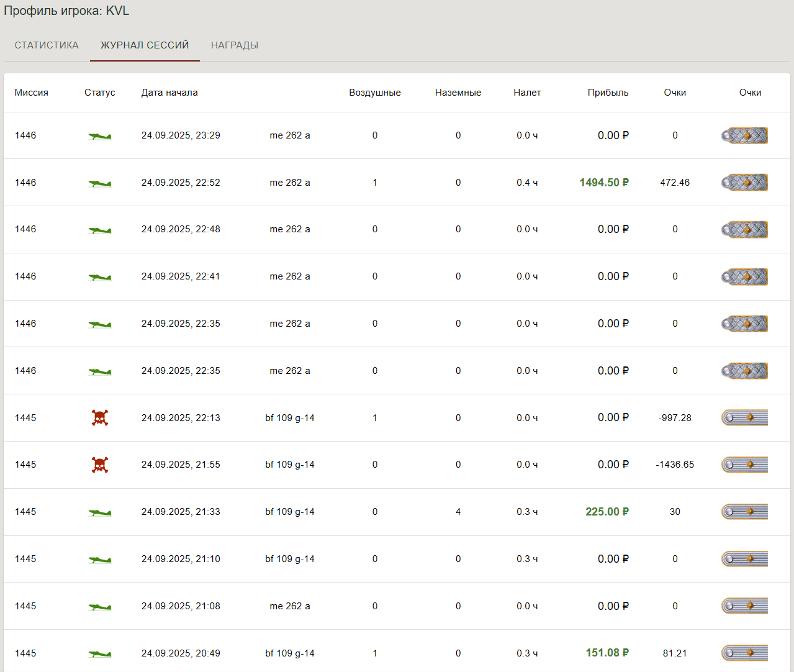Click the Профиль игрока: KVL heading
This screenshot has height=672, width=794.
(x=66, y=11)
